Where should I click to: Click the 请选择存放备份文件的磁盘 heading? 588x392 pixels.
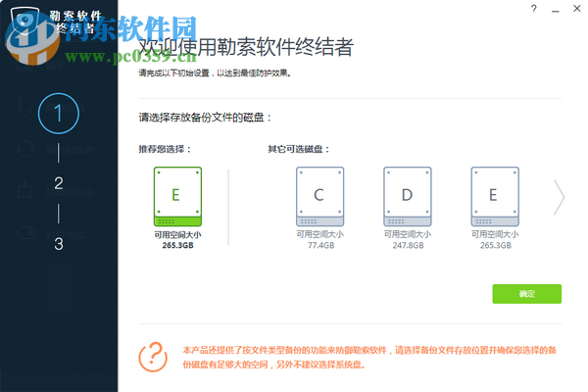(205, 118)
